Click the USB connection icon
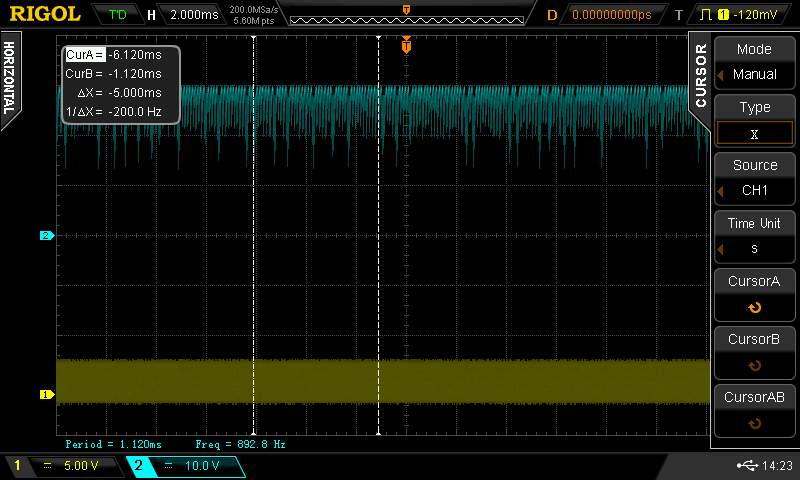Viewport: 800px width, 480px height. point(745,465)
